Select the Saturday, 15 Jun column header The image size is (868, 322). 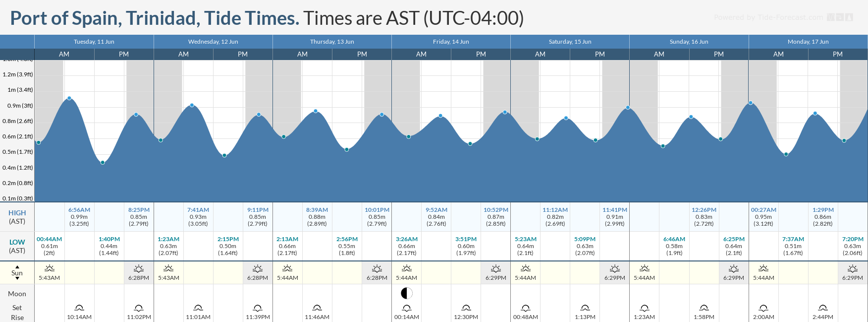570,42
